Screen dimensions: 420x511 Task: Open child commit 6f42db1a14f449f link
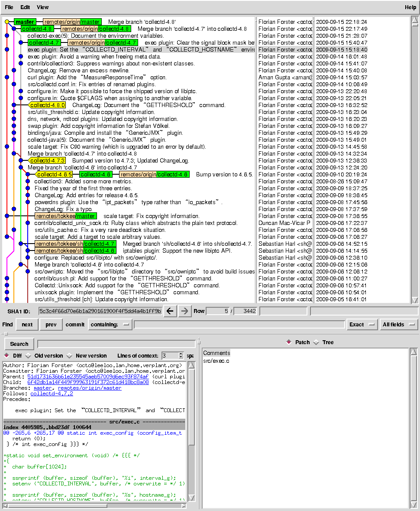[88, 382]
